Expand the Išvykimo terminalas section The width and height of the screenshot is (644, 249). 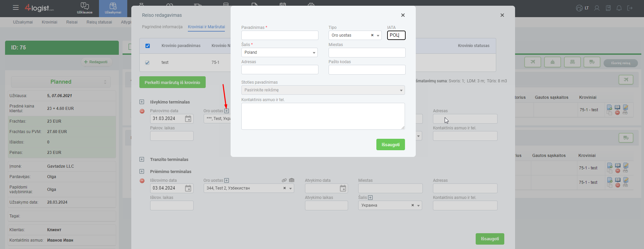coord(142,102)
